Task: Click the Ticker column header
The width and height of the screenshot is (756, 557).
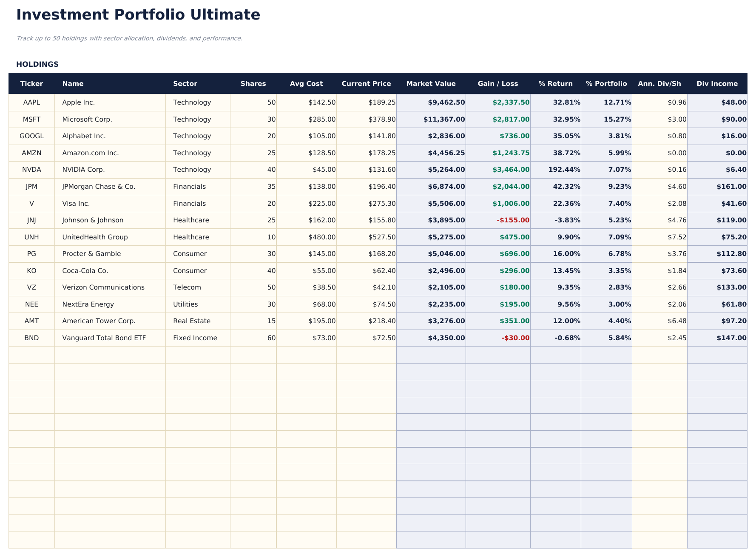Action: (31, 83)
